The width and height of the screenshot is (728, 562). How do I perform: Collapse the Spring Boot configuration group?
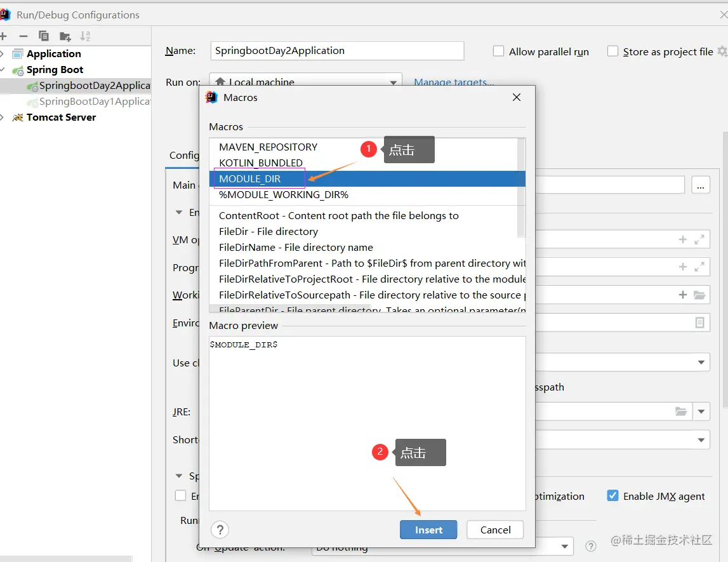click(2, 70)
